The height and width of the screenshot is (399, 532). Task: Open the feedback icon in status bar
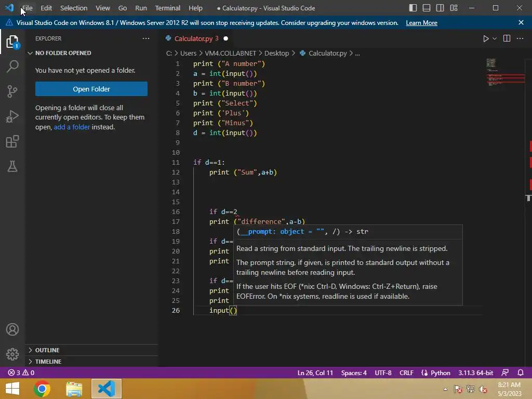505,373
